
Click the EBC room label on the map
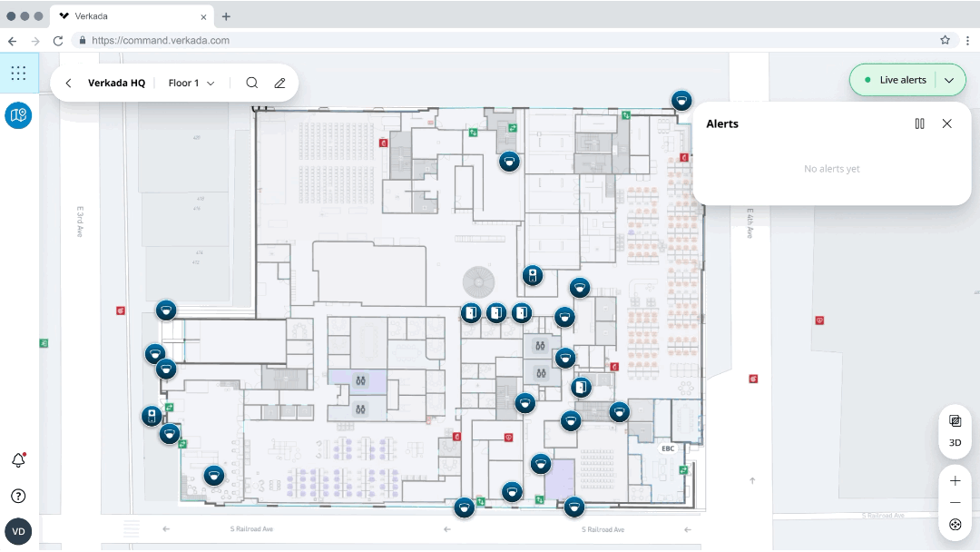click(668, 448)
